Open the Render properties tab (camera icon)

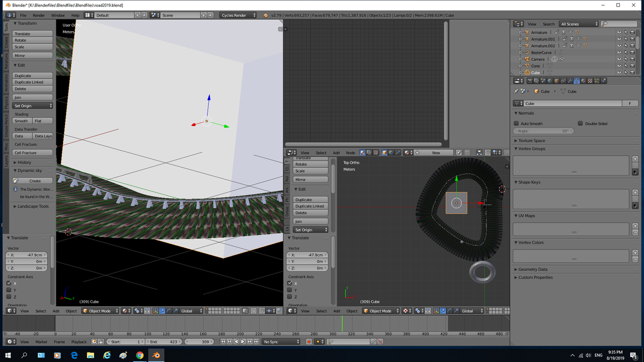click(530, 80)
